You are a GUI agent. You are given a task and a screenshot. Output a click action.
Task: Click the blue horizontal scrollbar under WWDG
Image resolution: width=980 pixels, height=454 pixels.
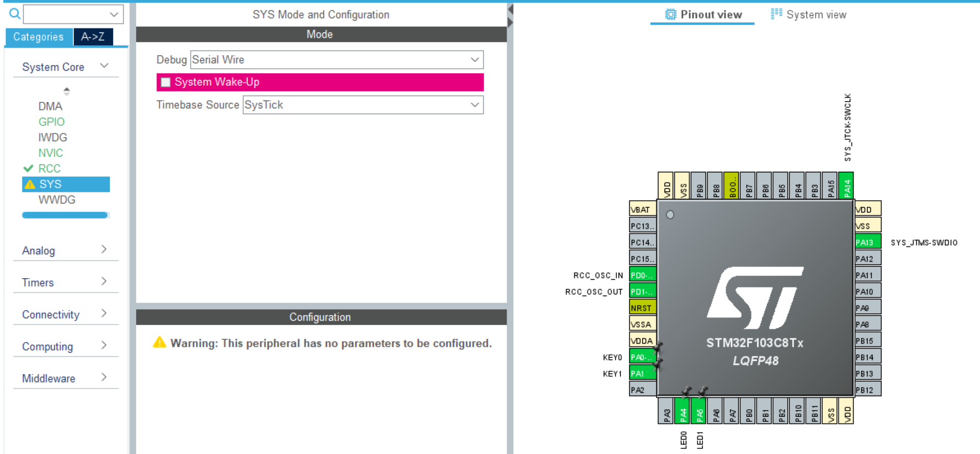pyautogui.click(x=64, y=215)
